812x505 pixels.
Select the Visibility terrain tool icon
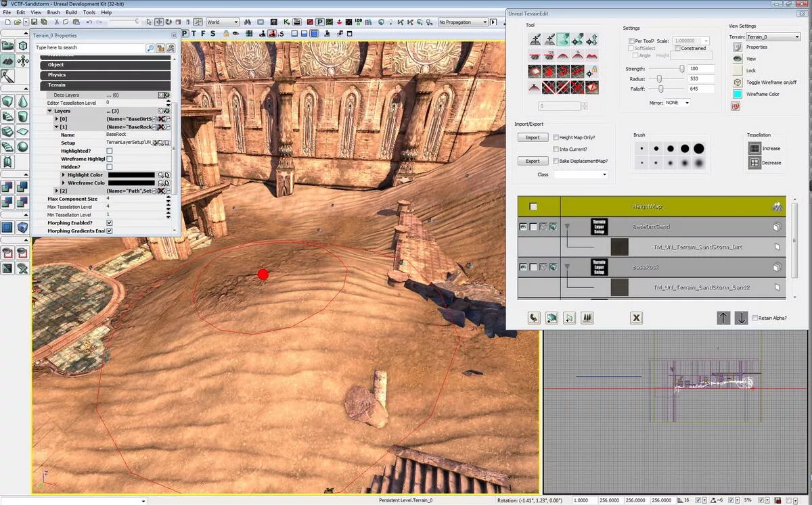click(535, 71)
